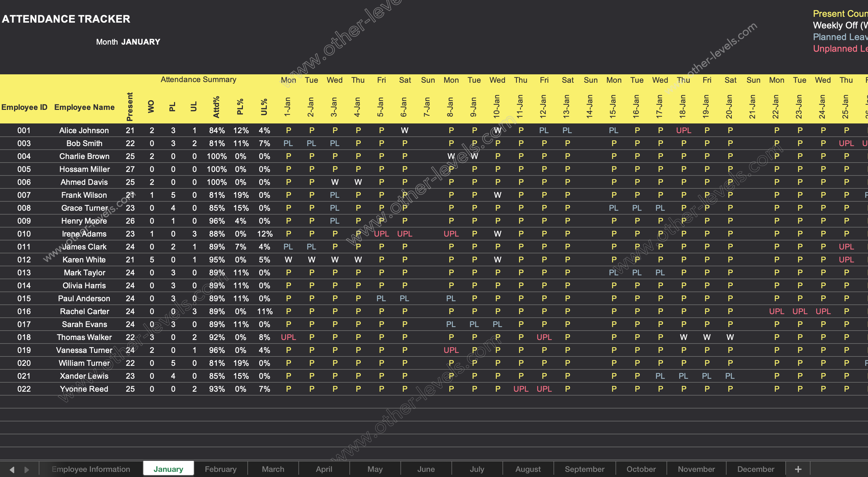
Task: Select the Paul Anderson name cell
Action: (x=84, y=299)
